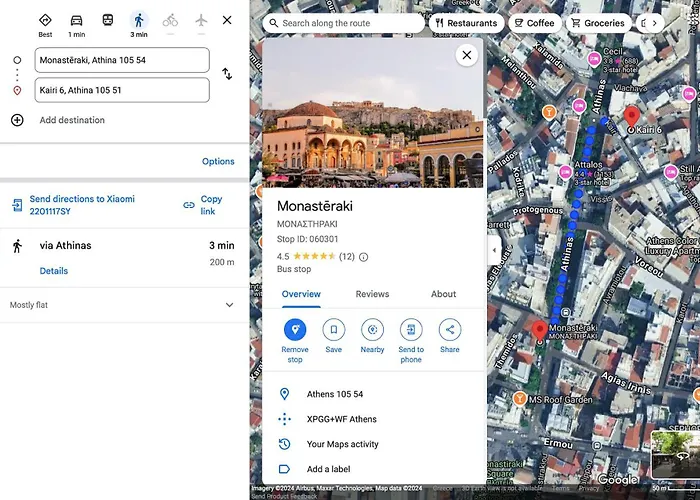This screenshot has width=700, height=500.
Task: Reverse starting point and destination
Action: (x=227, y=74)
